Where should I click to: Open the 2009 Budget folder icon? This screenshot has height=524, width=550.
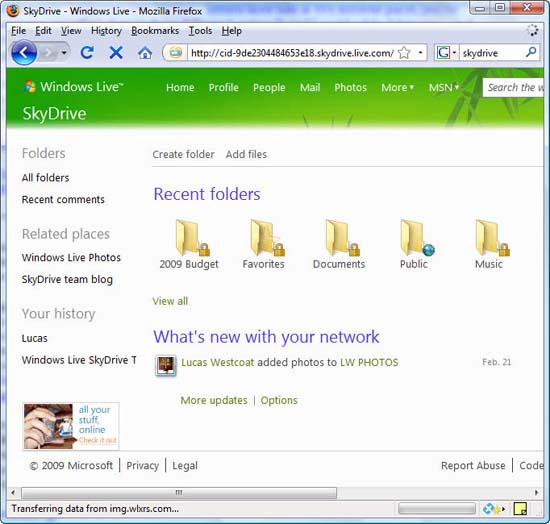tap(192, 237)
